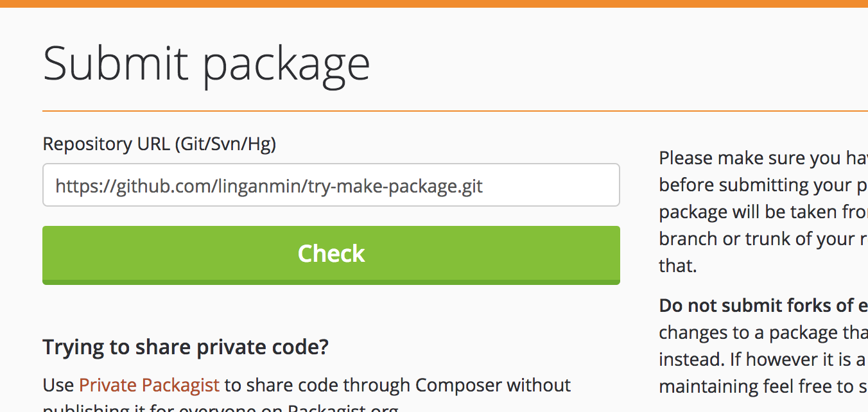The image size is (868, 412).
Task: Click the orange divider under the heading
Action: 455,111
